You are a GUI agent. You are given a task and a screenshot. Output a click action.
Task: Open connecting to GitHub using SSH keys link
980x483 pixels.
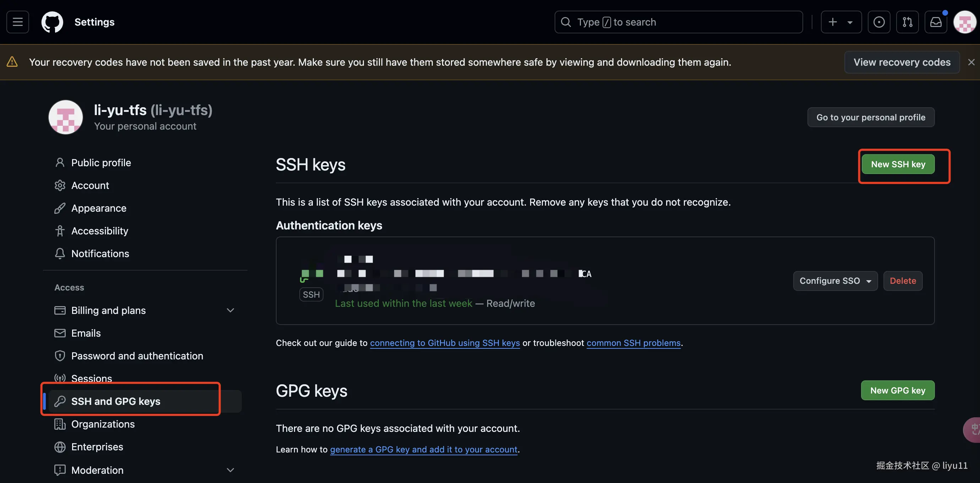445,343
